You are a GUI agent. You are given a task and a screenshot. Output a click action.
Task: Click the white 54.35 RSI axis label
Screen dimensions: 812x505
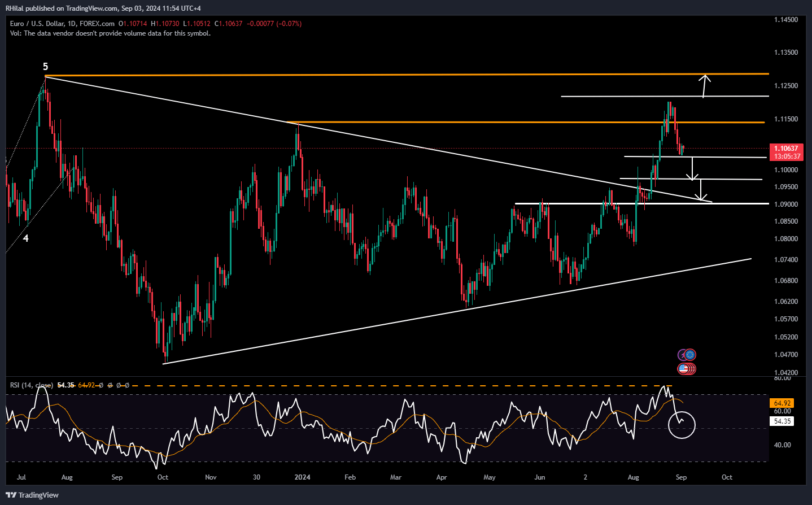pos(782,421)
